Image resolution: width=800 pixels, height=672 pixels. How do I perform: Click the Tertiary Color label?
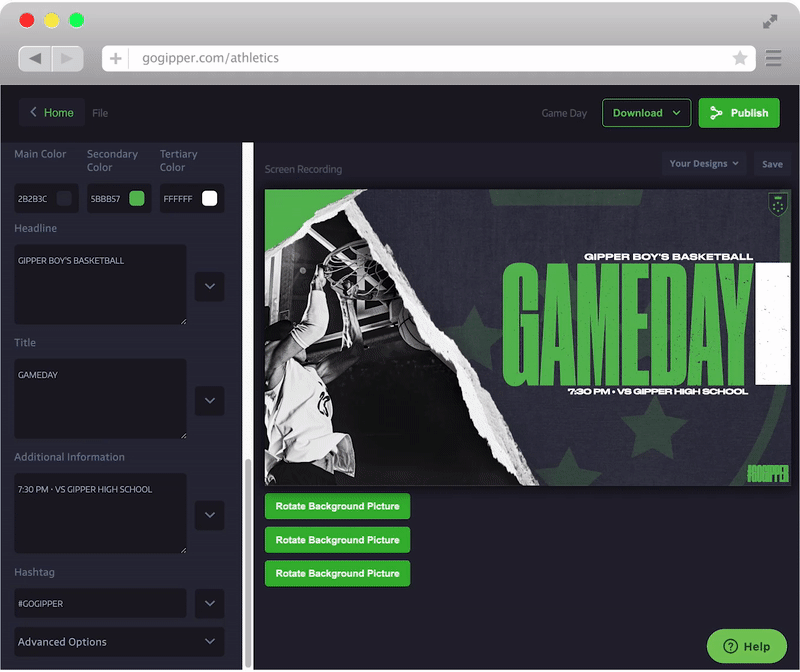179,161
